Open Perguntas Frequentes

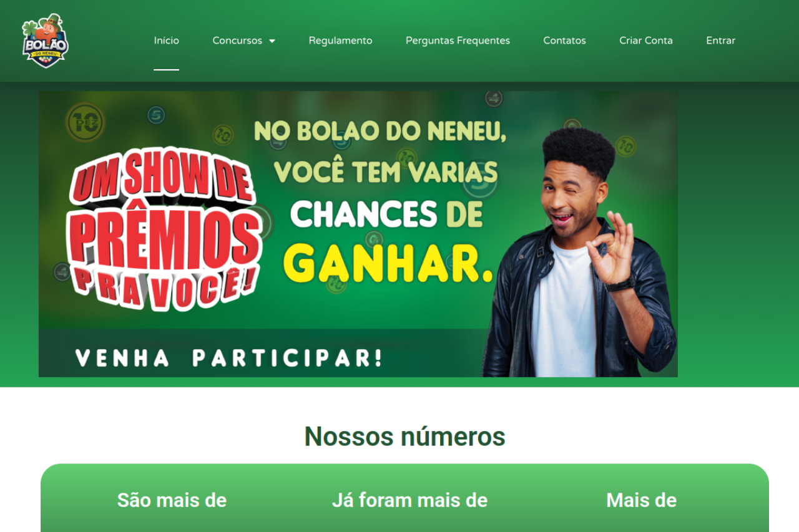(x=458, y=41)
